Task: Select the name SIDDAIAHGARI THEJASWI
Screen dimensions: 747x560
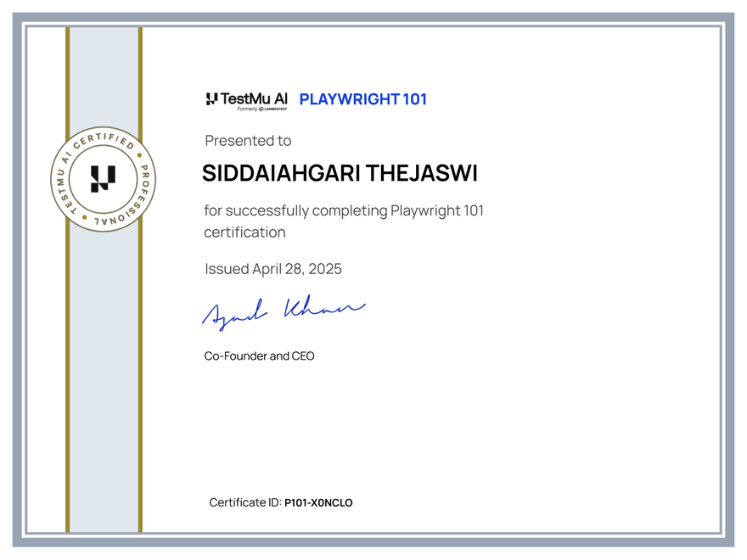Action: point(340,173)
